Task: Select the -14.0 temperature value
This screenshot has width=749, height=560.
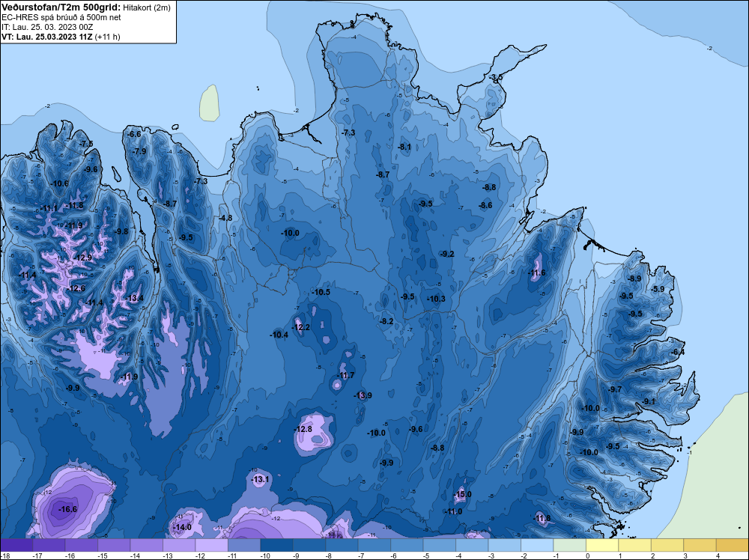Action: [x=182, y=527]
